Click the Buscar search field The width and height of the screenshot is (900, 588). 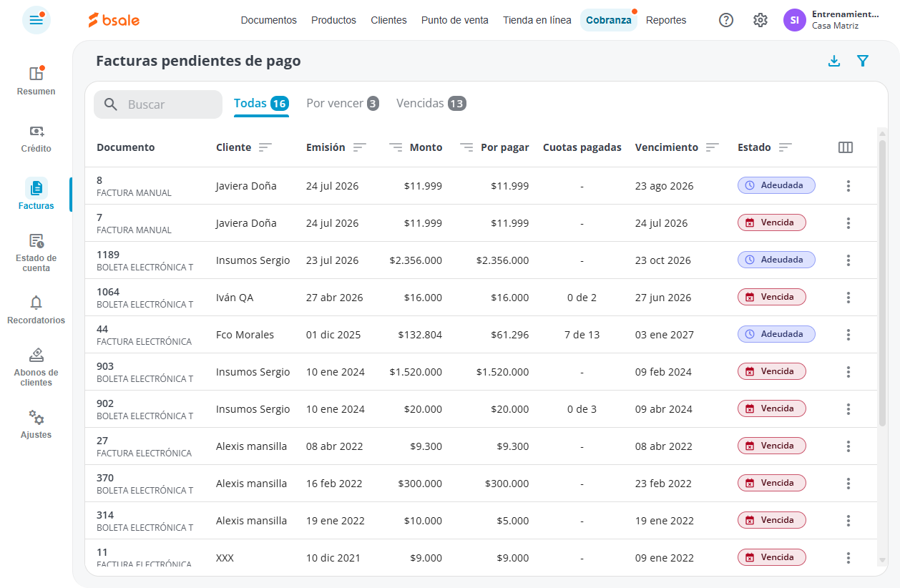coord(158,104)
